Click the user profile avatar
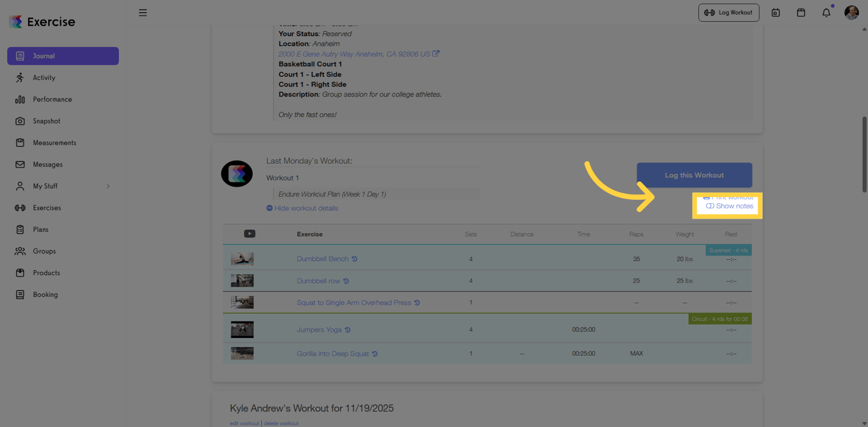Screen dimensions: 868x427 tap(851, 13)
